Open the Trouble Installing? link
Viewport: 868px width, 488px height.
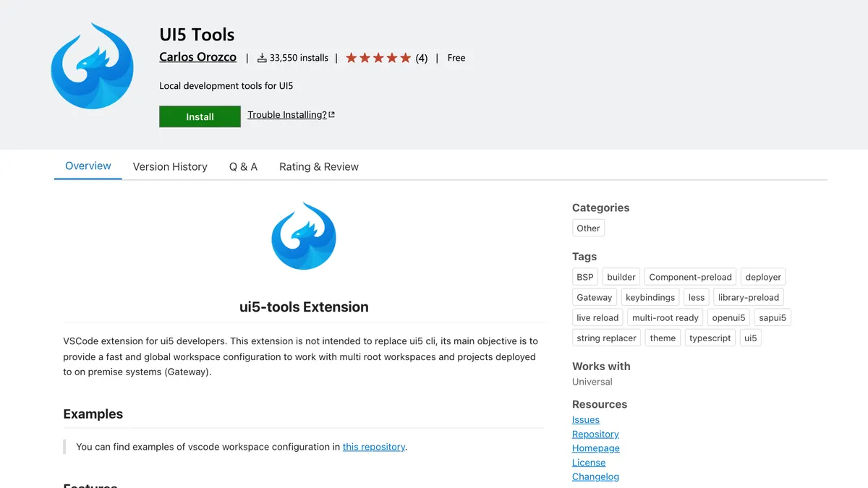tap(287, 115)
